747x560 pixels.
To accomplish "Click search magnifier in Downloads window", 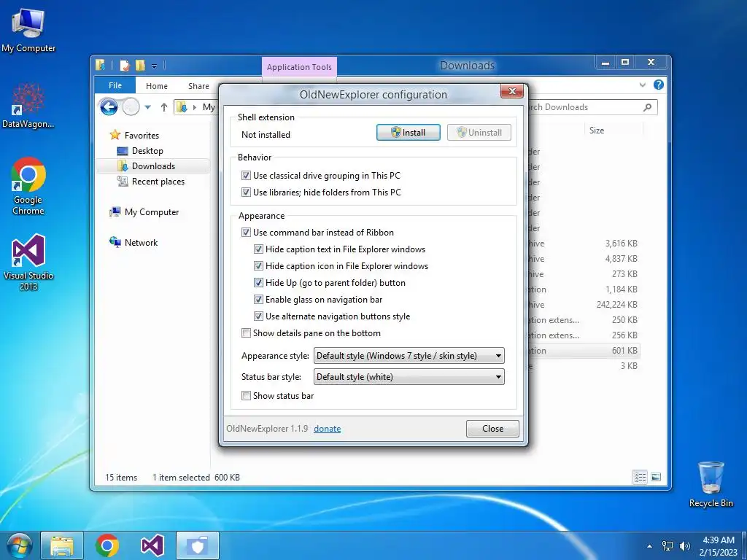I will (x=647, y=107).
